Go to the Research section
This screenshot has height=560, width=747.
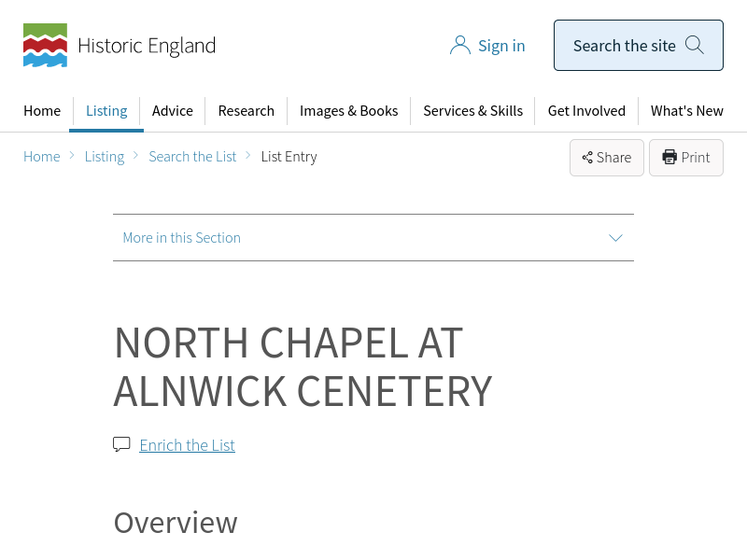pyautogui.click(x=247, y=111)
